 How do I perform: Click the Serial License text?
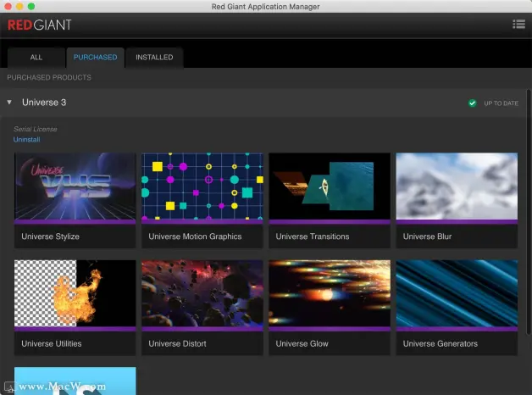(x=36, y=129)
